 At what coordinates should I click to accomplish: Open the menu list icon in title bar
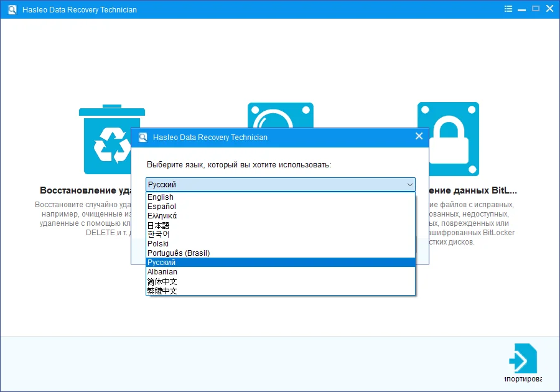(x=509, y=9)
